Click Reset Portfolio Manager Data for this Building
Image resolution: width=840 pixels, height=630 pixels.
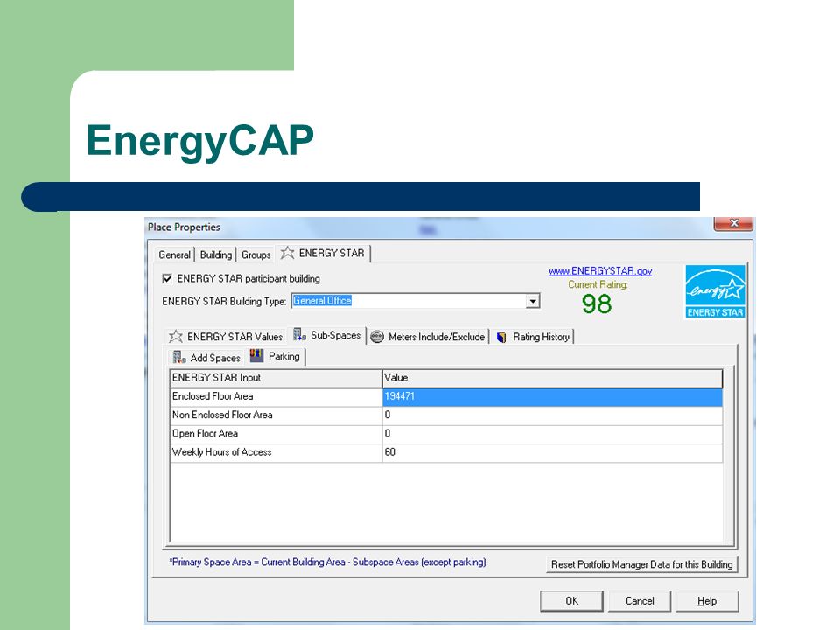641,564
